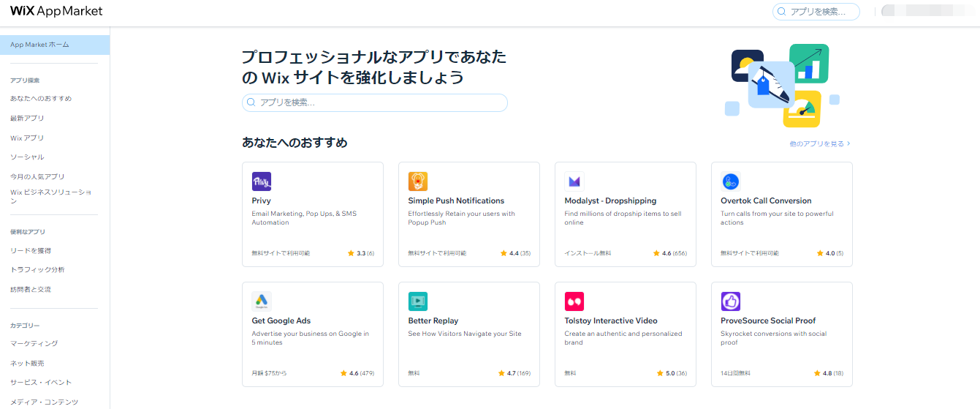Click the star rating on ProveSource card

(x=828, y=373)
